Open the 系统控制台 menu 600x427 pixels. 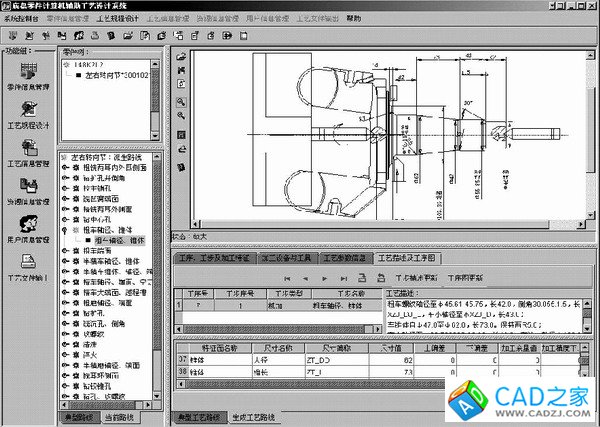pyautogui.click(x=22, y=18)
